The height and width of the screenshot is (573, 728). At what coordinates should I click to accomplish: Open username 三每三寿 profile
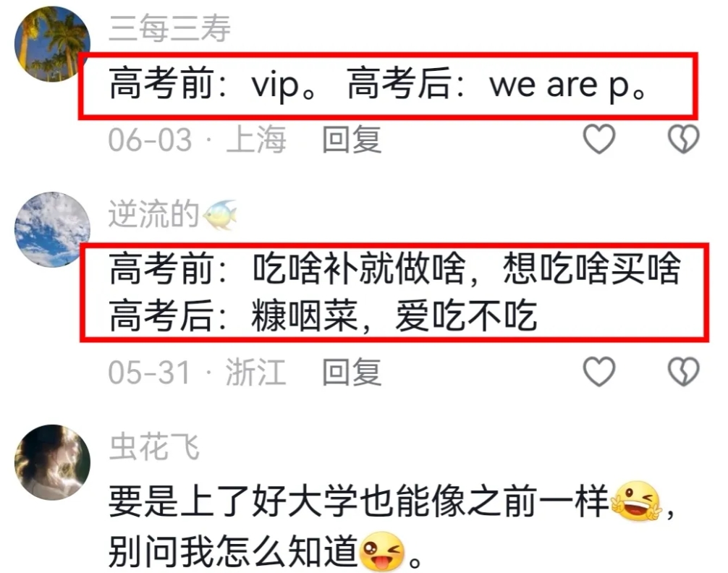click(x=169, y=28)
